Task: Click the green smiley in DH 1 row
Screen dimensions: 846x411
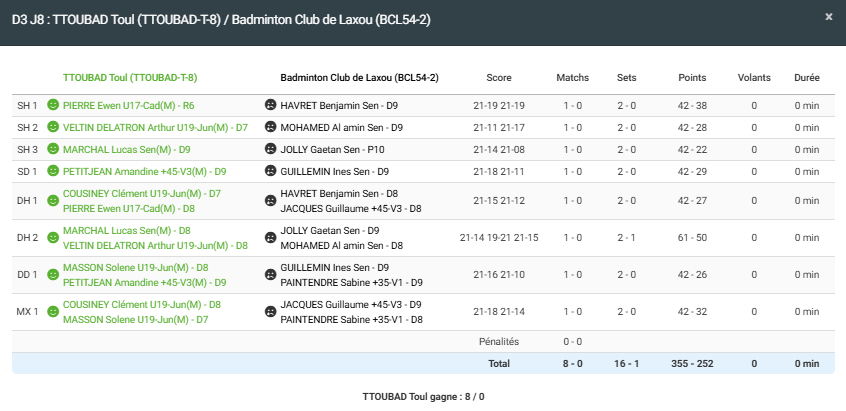Action: point(53,200)
